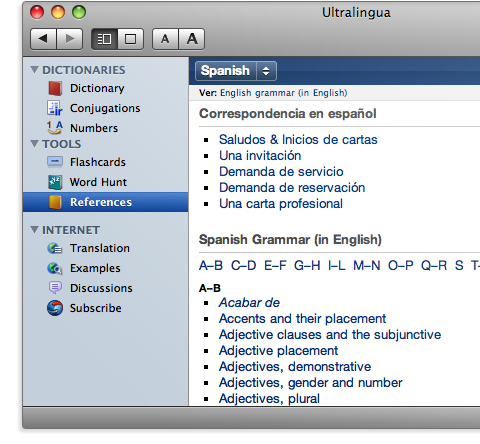Jump to S grammar section

click(459, 266)
